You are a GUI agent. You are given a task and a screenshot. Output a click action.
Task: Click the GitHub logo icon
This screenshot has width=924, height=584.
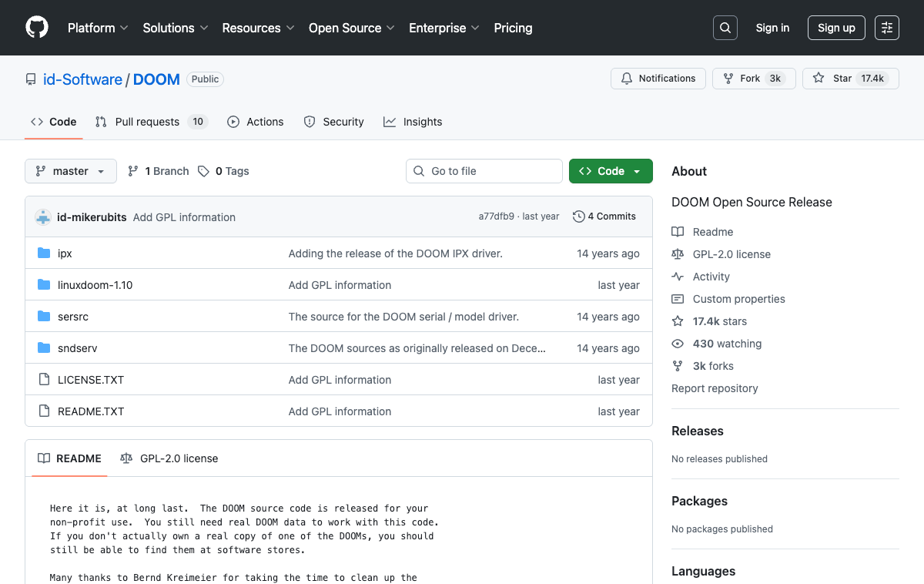[x=37, y=28]
